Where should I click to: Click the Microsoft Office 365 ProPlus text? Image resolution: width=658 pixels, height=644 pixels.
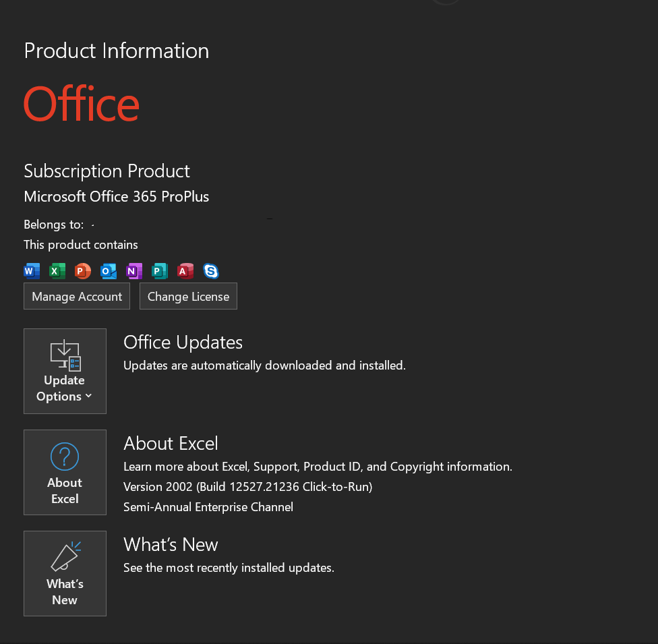pos(117,196)
